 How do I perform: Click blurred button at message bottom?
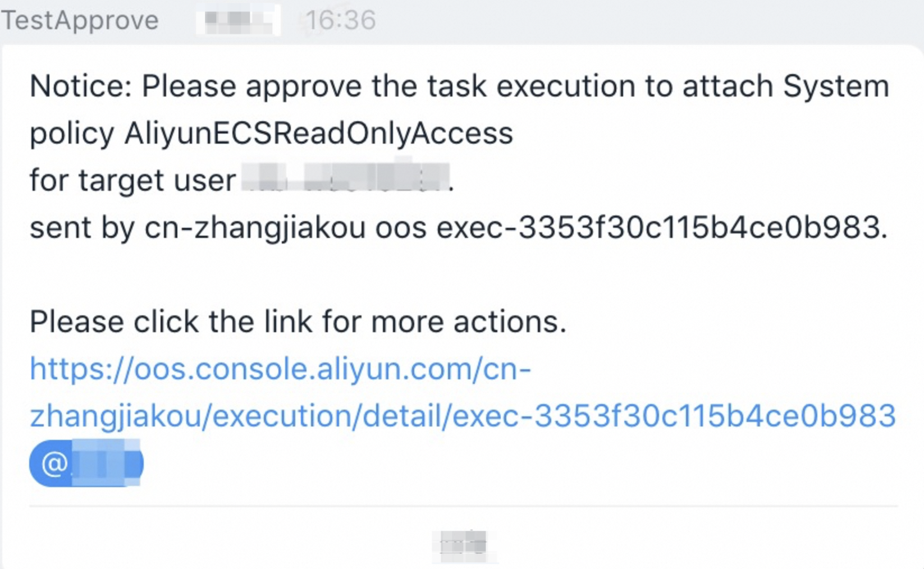coord(465,545)
